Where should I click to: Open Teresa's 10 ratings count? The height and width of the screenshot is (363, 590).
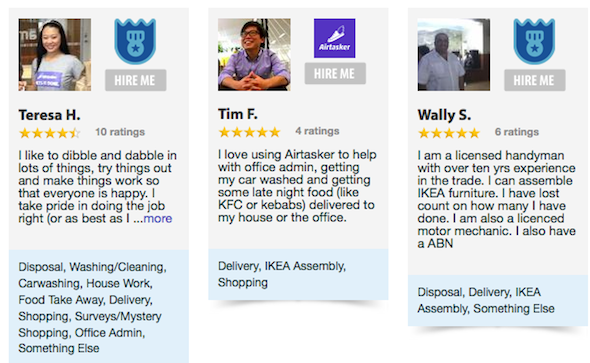click(120, 132)
